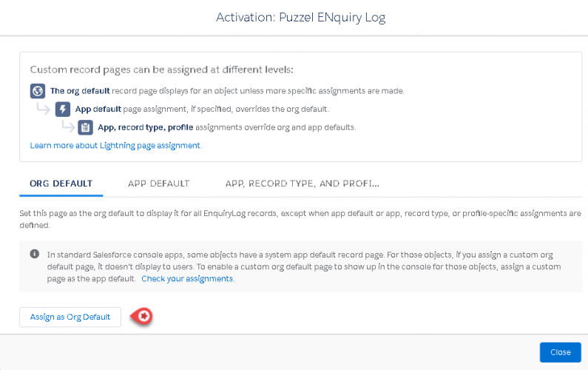Click the info icon in the console notice

35,253
